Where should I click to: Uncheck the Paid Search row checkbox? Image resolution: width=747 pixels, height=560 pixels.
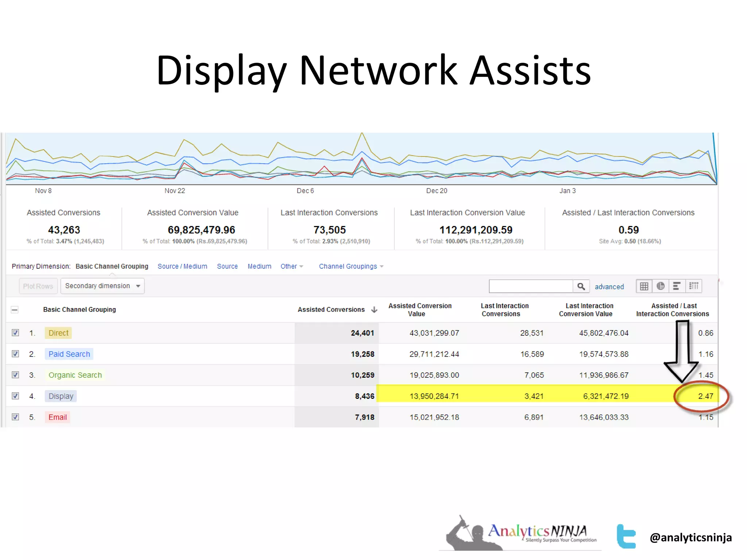15,354
